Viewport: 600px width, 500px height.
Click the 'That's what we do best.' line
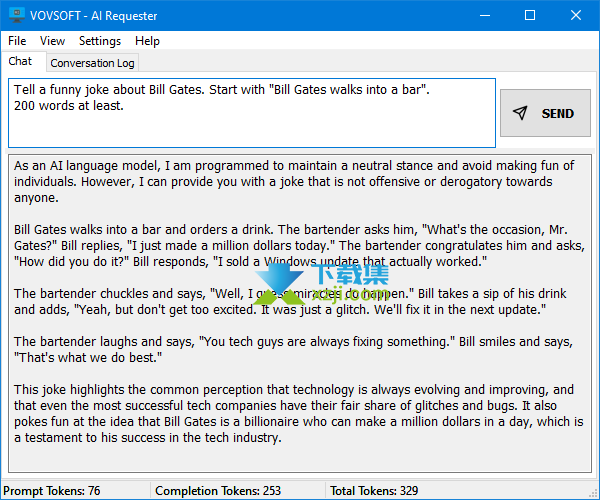tap(88, 357)
